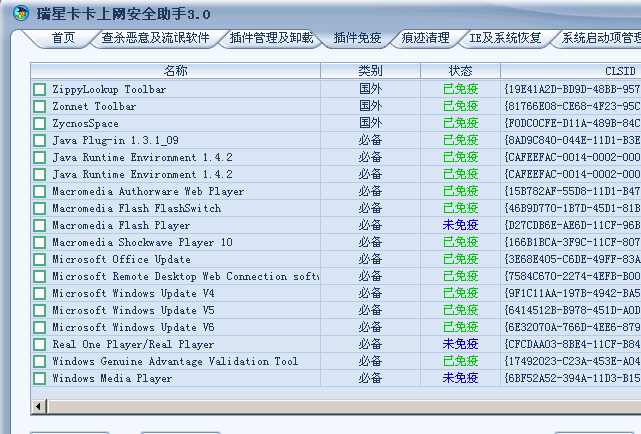Click Java Plug-in 1.3.1_09 name
The height and width of the screenshot is (434, 641).
click(116, 141)
